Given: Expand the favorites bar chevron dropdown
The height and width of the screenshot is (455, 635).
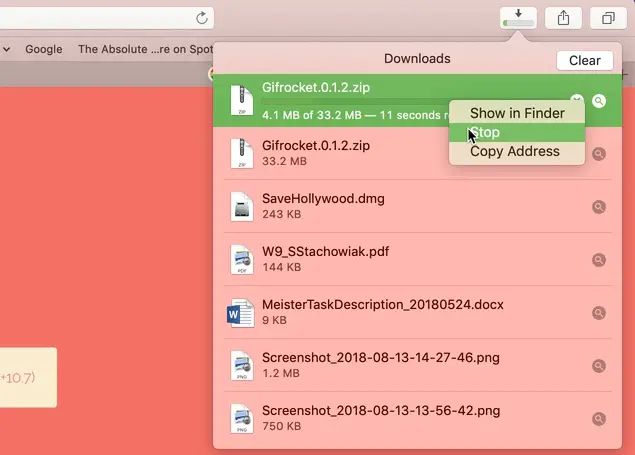Looking at the screenshot, I should click(x=7, y=49).
